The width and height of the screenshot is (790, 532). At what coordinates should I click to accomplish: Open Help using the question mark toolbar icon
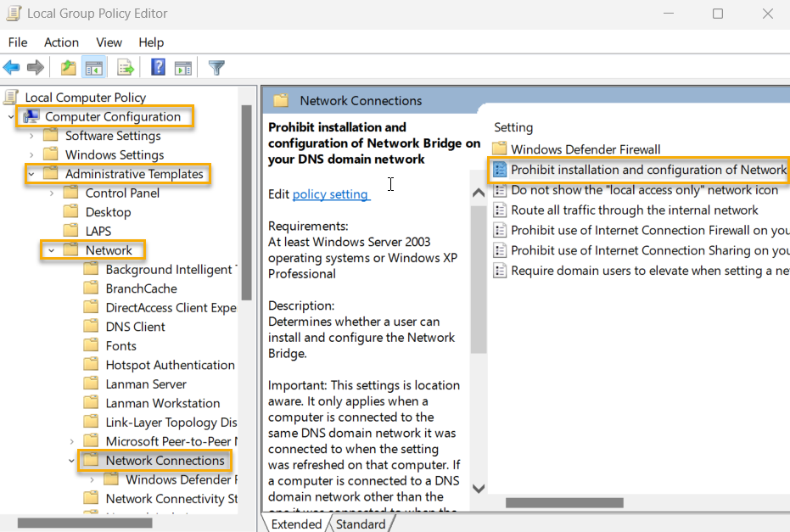158,67
